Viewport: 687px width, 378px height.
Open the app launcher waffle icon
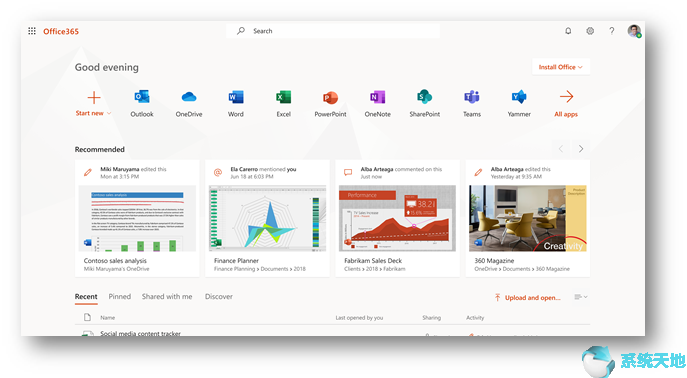(32, 31)
